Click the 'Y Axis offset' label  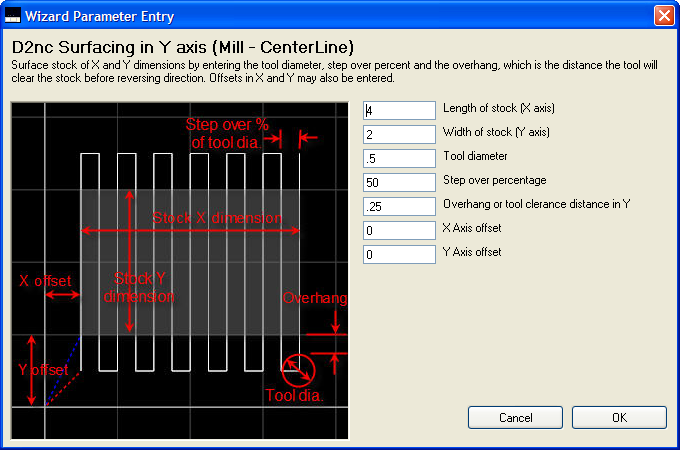click(x=472, y=252)
